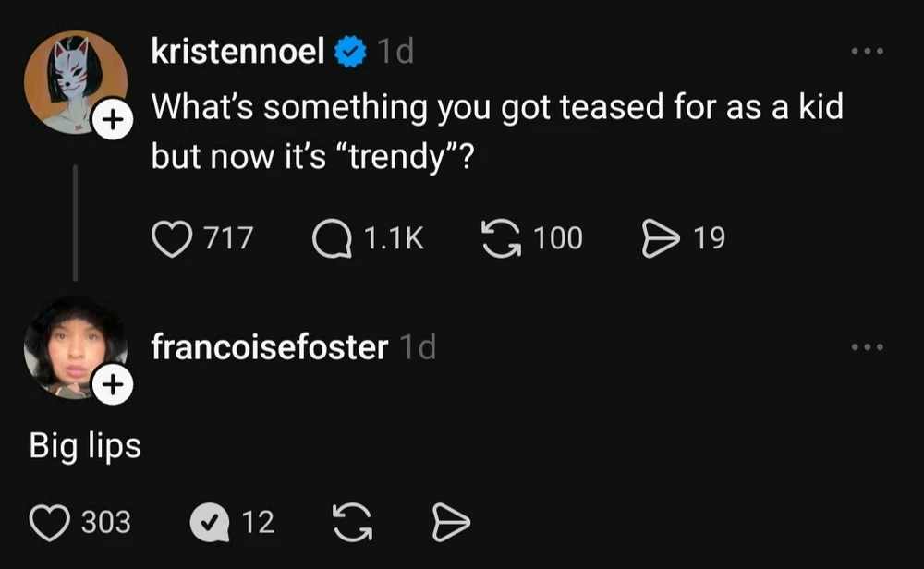Viewport: 924px width, 569px height.
Task: Repost kristennoel's post
Action: pos(502,239)
